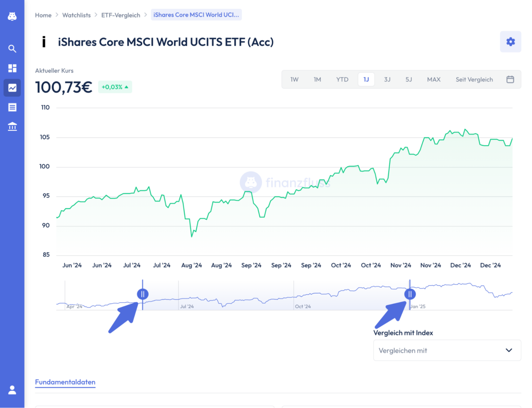This screenshot has height=408, width=532.
Task: Open the Fundamentaldaten tab
Action: point(65,382)
